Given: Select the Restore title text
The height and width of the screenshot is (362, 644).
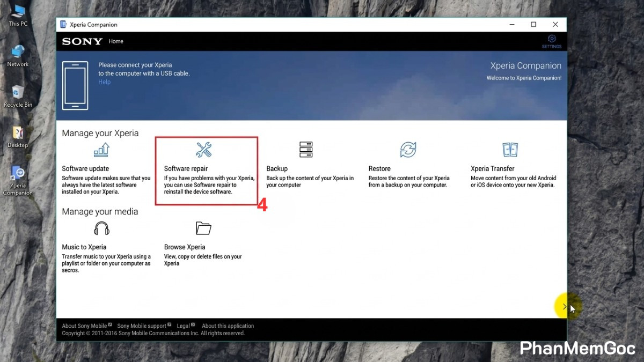Looking at the screenshot, I should point(379,168).
